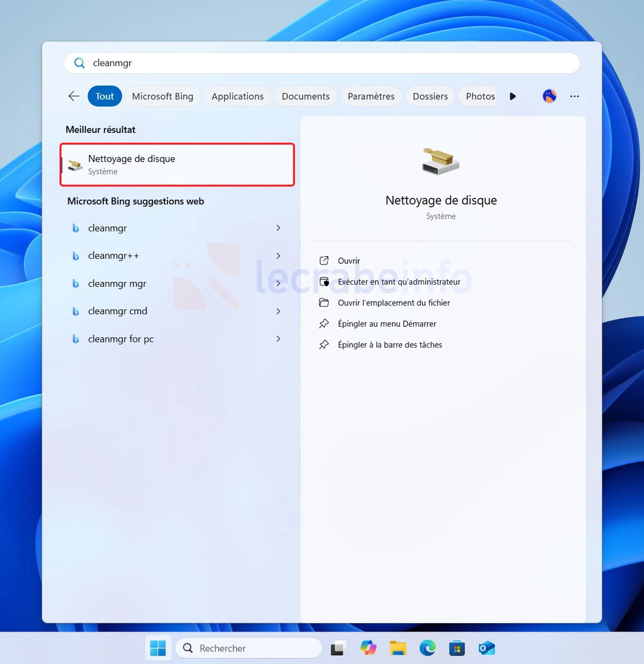Select the Nettoyage de disque best result

coord(177,165)
